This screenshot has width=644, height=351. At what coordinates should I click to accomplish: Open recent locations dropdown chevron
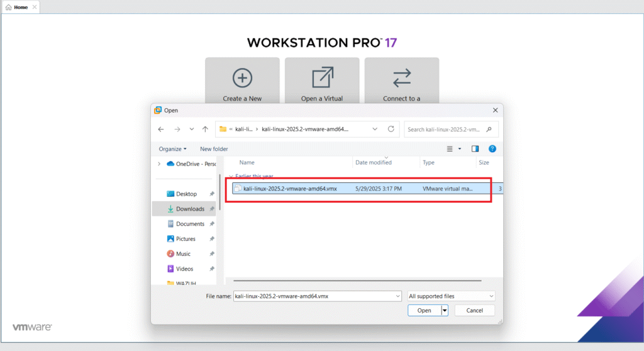coord(191,129)
